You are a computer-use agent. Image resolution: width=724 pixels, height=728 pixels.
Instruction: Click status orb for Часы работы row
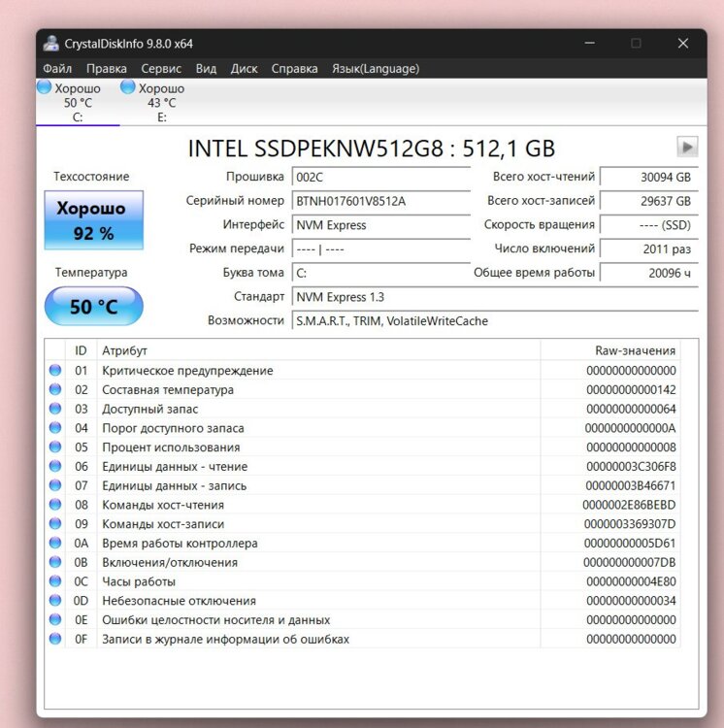[55, 581]
